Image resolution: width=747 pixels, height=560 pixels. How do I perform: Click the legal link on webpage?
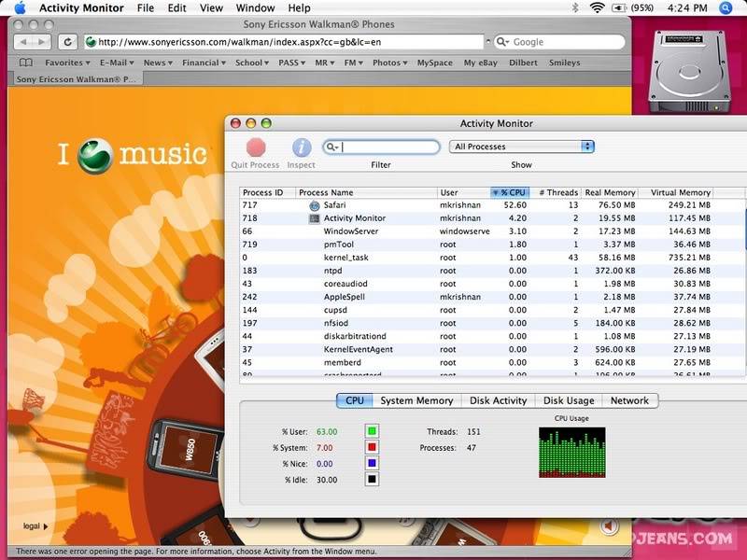[35, 526]
